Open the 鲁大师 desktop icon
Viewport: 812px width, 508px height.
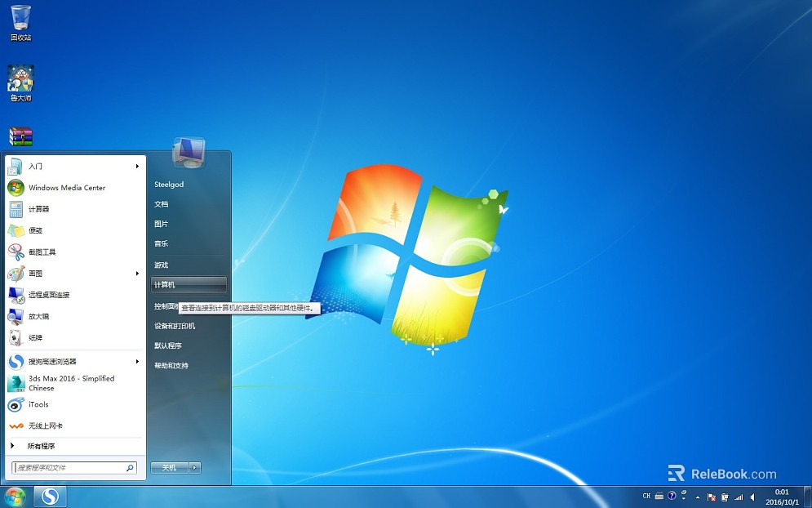tap(20, 83)
